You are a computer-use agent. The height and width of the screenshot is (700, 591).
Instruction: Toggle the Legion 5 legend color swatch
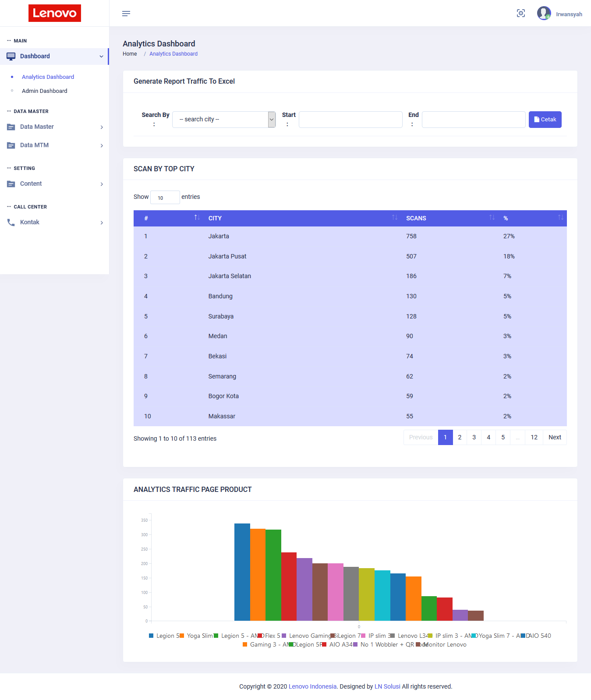[151, 636]
